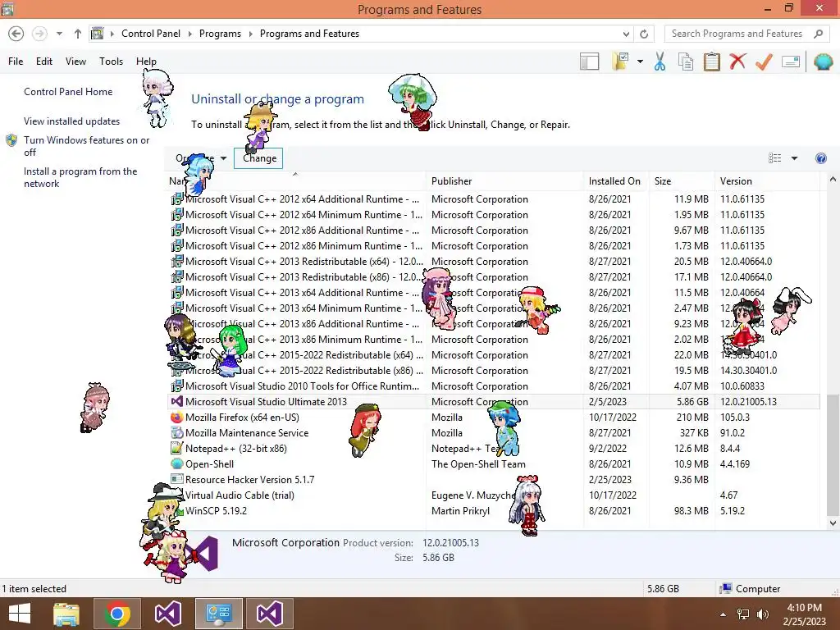Click the search magnifier icon
840x630 pixels.
pos(818,34)
